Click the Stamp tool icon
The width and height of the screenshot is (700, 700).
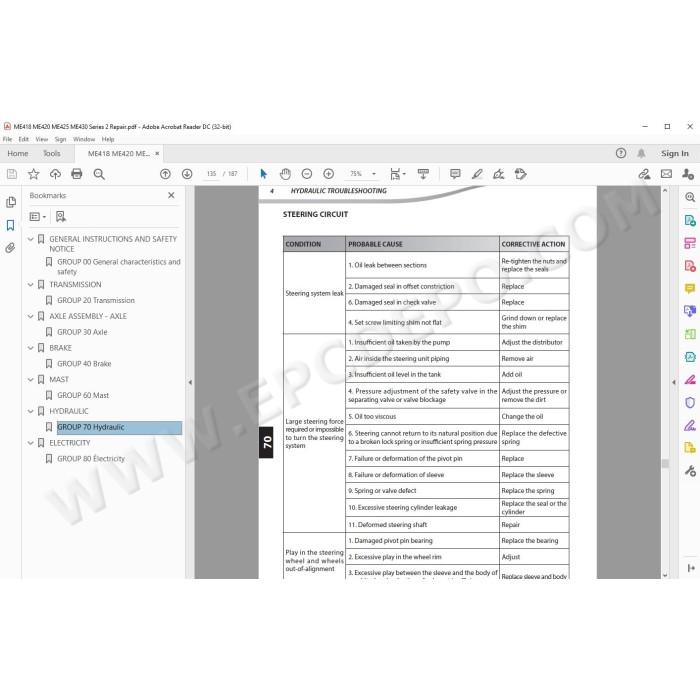(521, 174)
